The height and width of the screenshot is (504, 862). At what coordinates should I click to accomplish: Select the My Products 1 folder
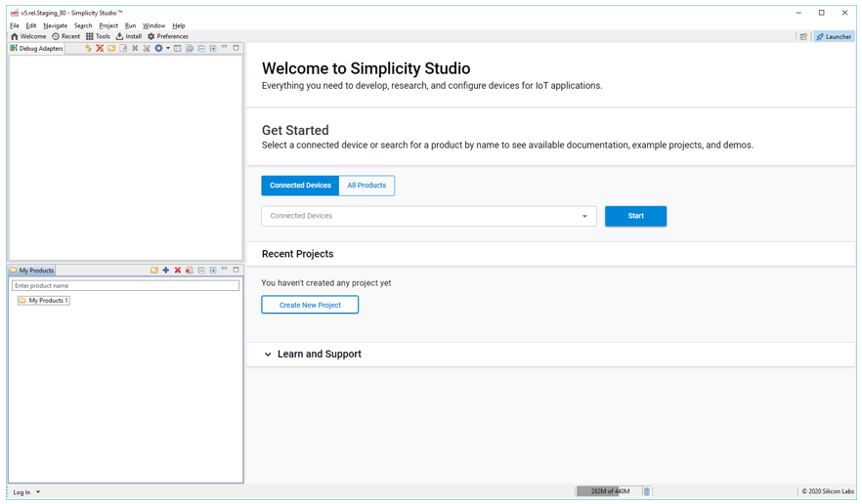pyautogui.click(x=43, y=301)
